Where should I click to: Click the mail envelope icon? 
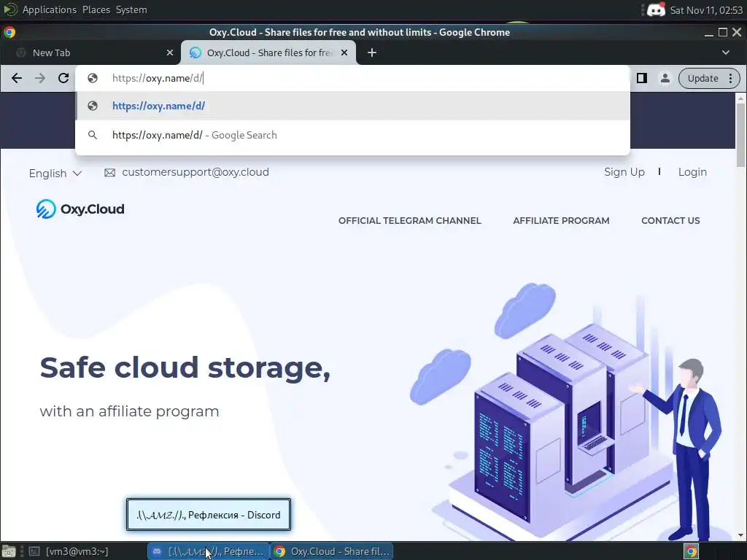point(109,172)
